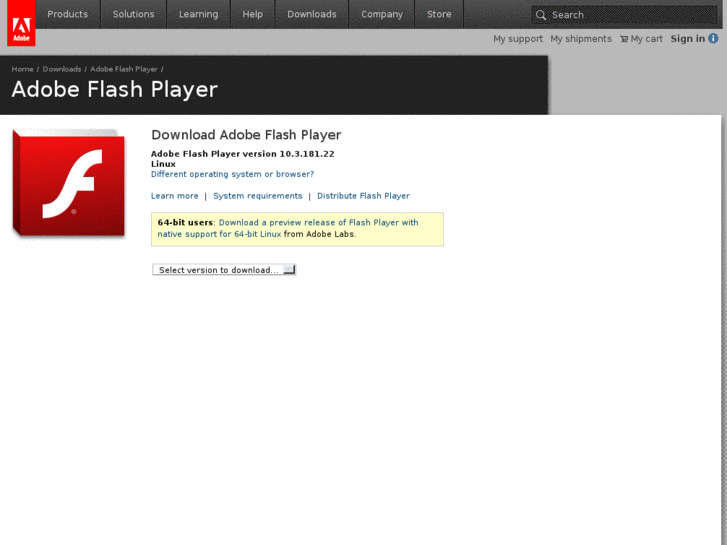Click the search magnifier icon
The width and height of the screenshot is (727, 545).
(541, 15)
